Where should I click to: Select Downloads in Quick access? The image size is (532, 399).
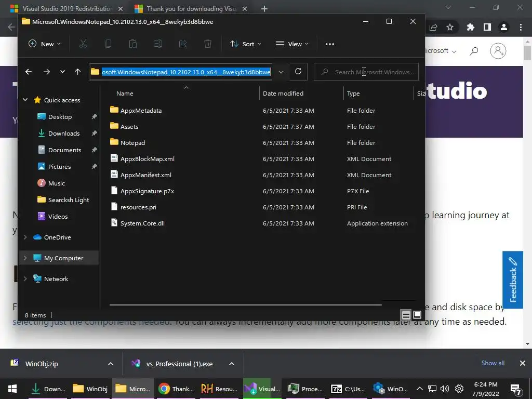click(64, 134)
